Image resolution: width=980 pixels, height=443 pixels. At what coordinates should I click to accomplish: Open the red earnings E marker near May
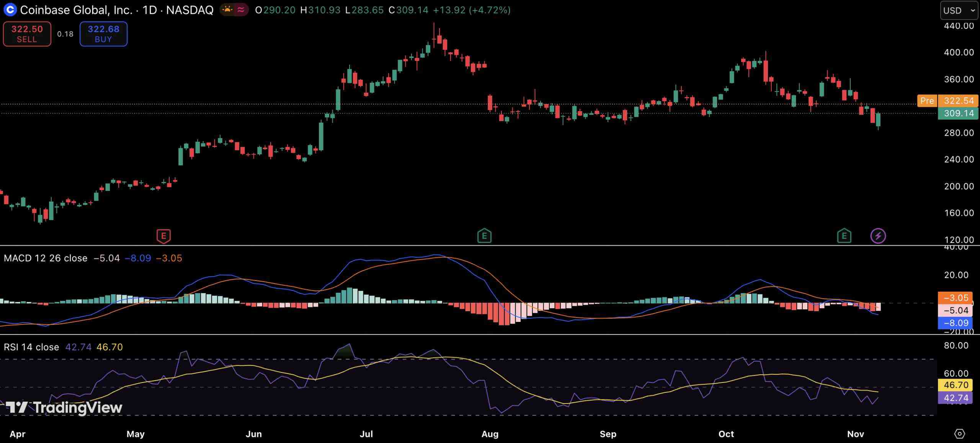tap(163, 236)
